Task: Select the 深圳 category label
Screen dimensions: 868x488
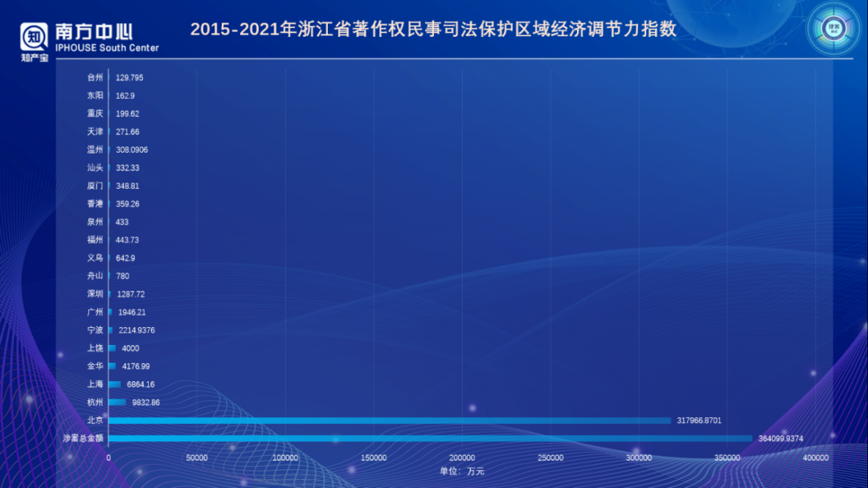Action: [x=95, y=294]
